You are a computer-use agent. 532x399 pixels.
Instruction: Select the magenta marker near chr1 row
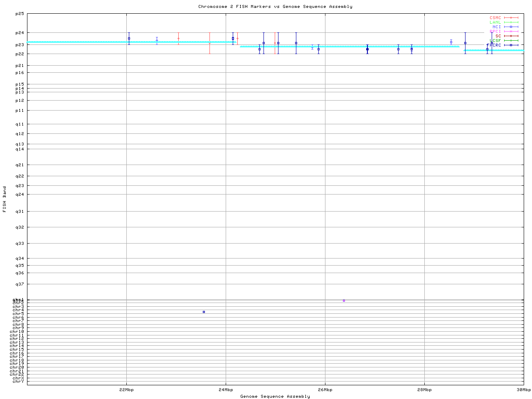(x=344, y=300)
